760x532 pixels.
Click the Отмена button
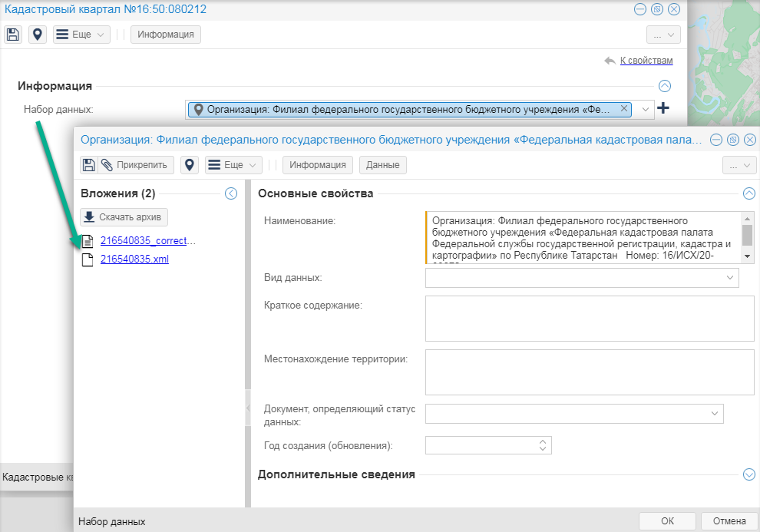729,521
